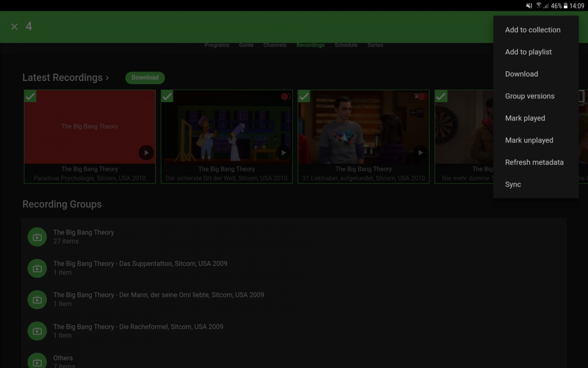Open the Das Suppentattoo recording group

(x=294, y=268)
